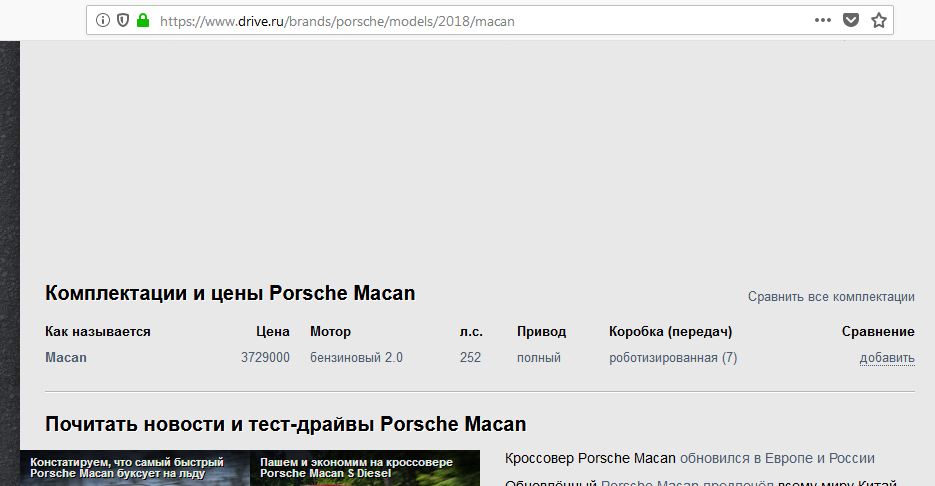935x486 pixels.
Task: Click the 'Мотор' column header
Action: click(x=330, y=332)
